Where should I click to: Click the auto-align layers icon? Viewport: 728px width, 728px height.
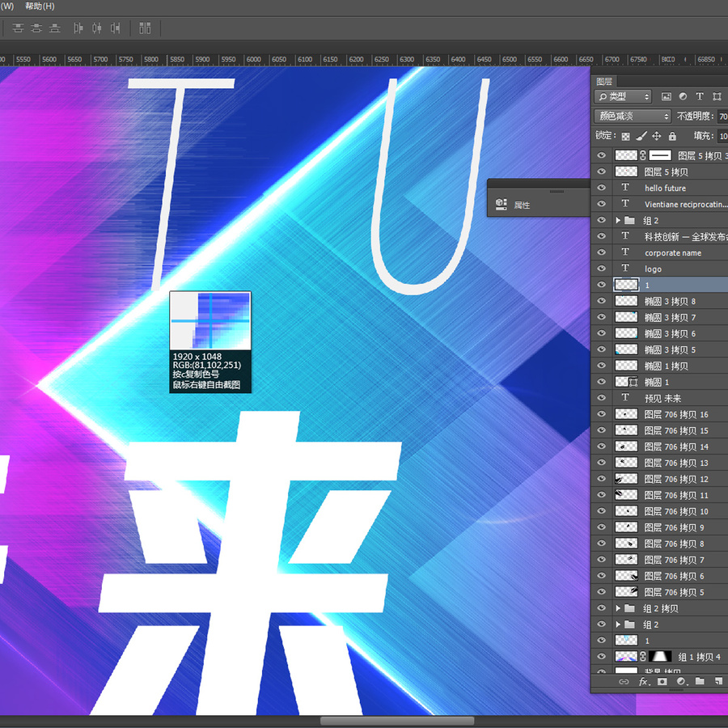click(x=145, y=28)
